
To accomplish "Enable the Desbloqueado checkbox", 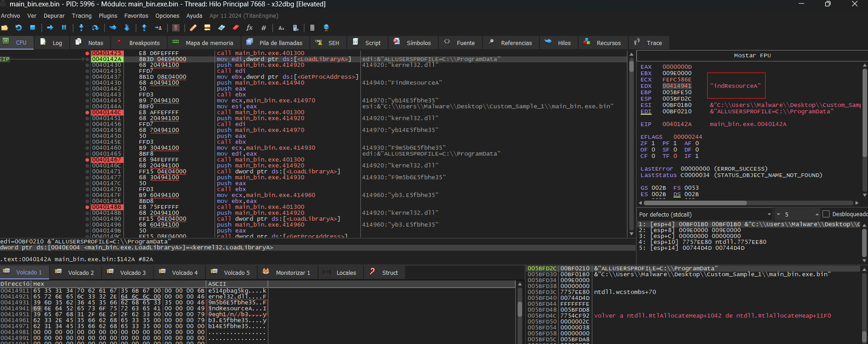I will pyautogui.click(x=826, y=214).
